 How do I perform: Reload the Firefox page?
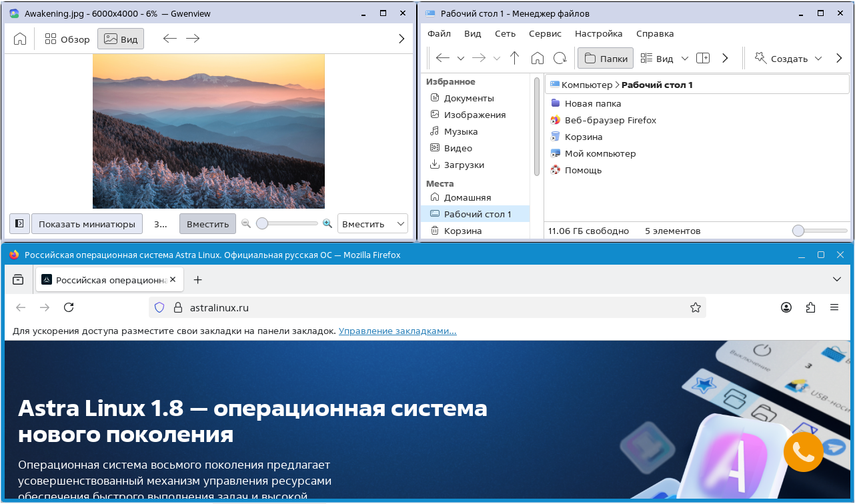(68, 307)
